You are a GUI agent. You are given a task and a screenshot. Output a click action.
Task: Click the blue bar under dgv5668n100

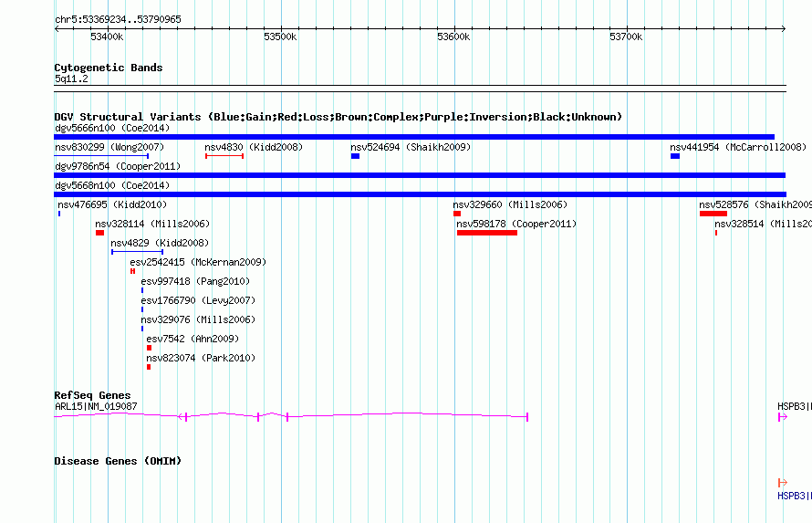click(420, 194)
